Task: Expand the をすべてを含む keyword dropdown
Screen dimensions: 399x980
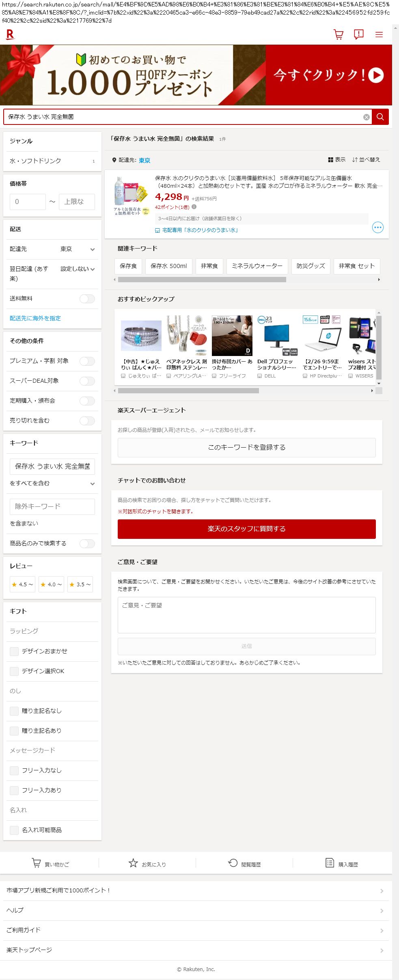Action: pyautogui.click(x=52, y=483)
